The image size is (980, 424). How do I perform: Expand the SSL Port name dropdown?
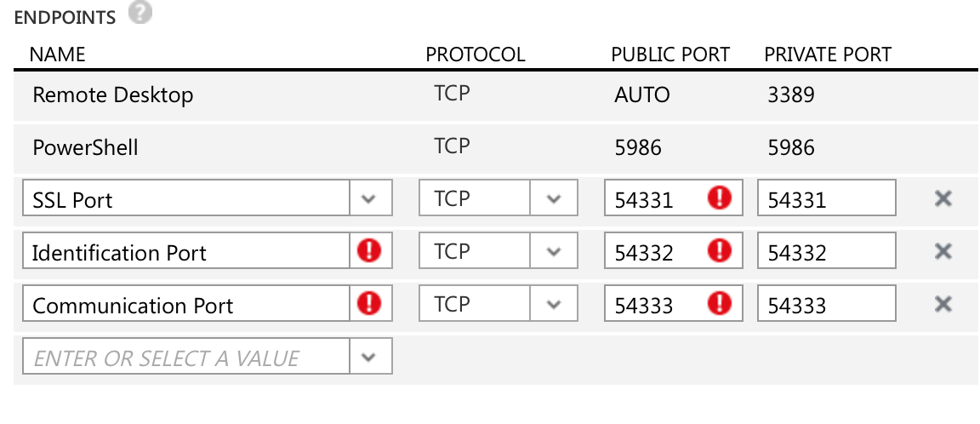(x=371, y=198)
